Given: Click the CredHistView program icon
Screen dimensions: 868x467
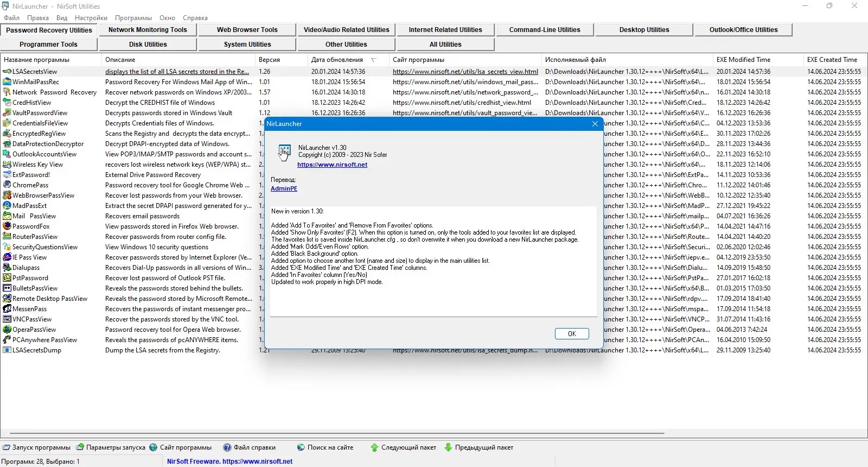Looking at the screenshot, I should 7,103.
